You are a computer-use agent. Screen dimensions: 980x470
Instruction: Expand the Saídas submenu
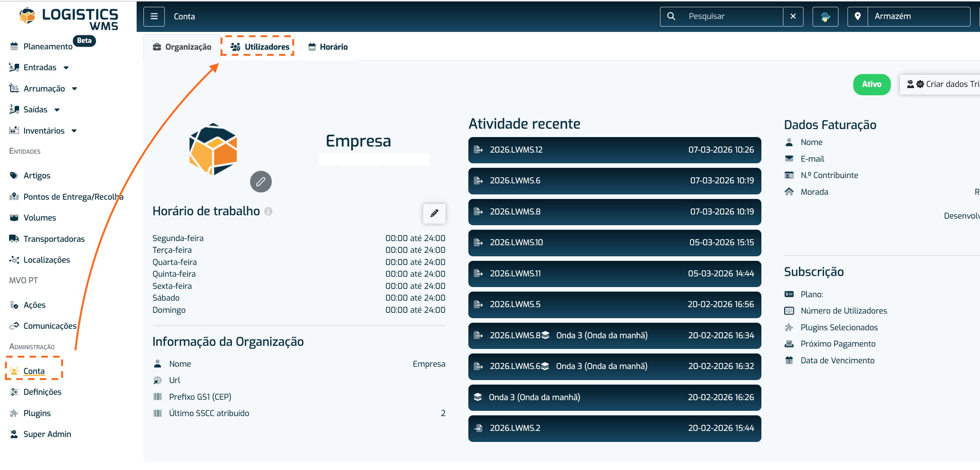tap(57, 110)
